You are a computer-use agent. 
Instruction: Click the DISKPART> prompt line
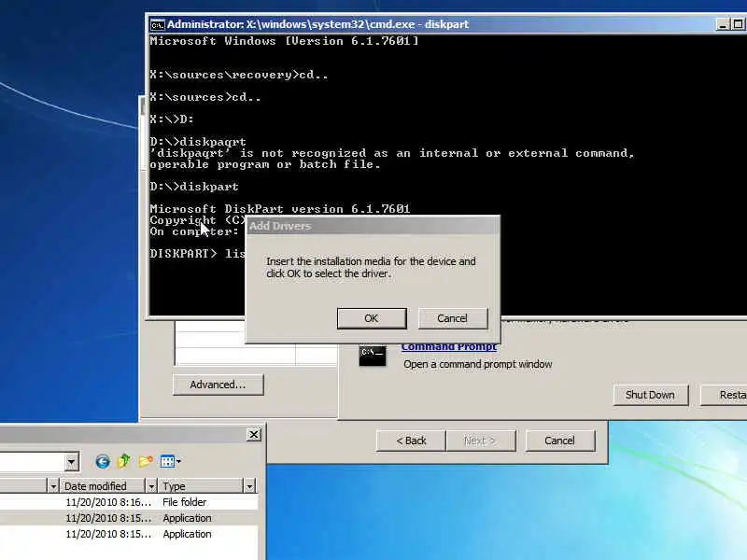[x=197, y=254]
